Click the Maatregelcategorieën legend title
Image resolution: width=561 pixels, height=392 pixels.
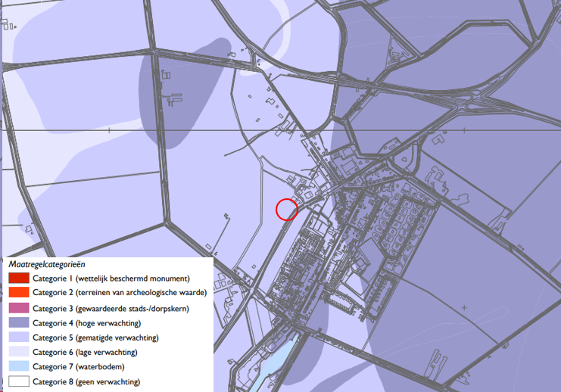coord(47,264)
